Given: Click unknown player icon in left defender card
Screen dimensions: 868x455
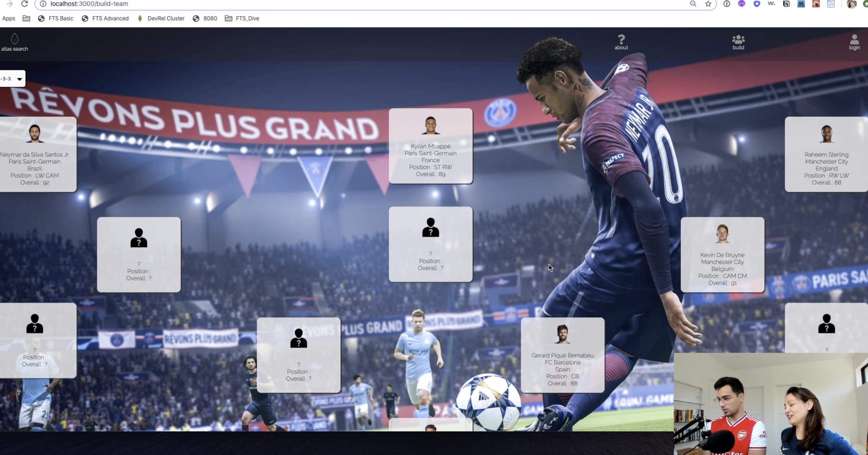Looking at the screenshot, I should [35, 324].
